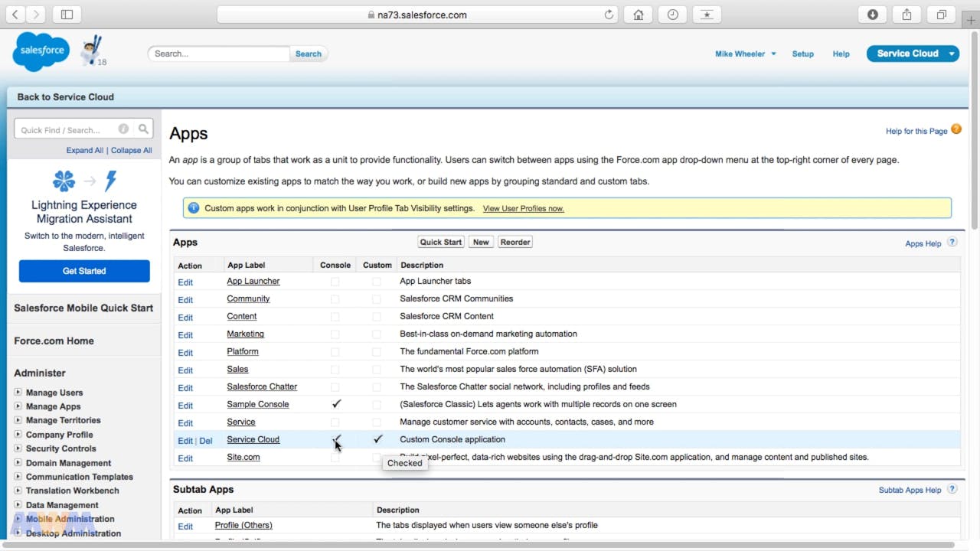Add a new Safari tab

pos(971,21)
